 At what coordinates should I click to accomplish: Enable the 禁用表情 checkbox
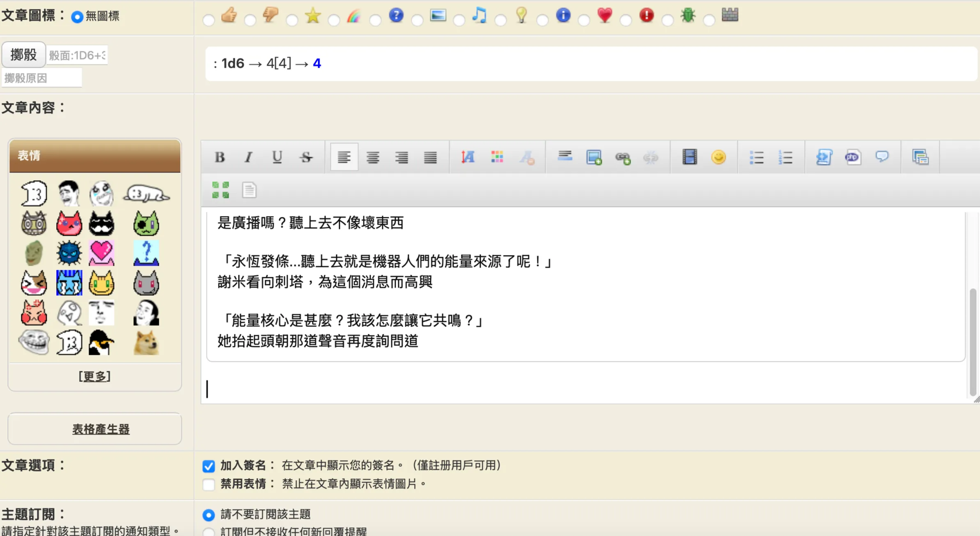point(209,485)
